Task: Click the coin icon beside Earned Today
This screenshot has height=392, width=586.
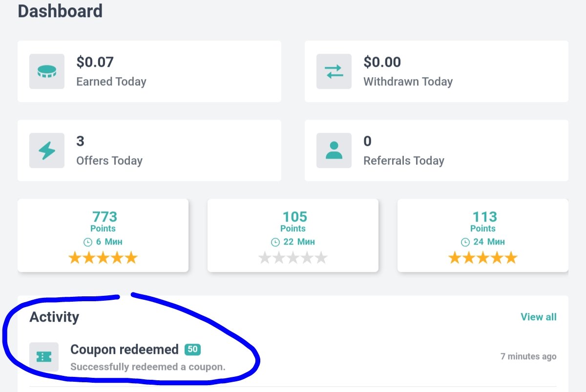Action: (x=47, y=71)
